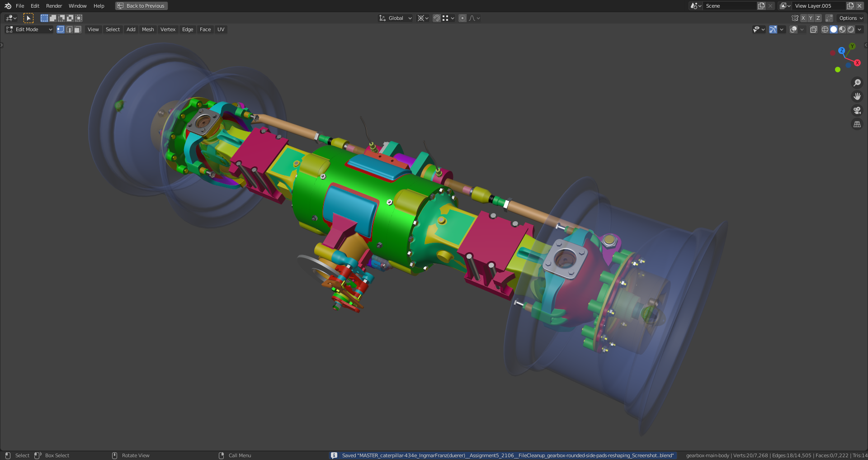868x460 pixels.
Task: Open the View menu in viewport header
Action: tap(93, 29)
